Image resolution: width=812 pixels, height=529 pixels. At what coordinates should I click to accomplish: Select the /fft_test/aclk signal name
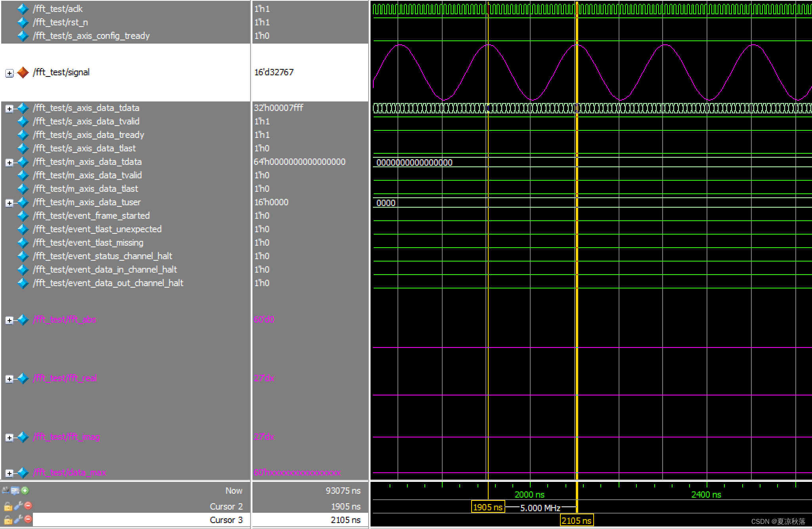click(58, 9)
